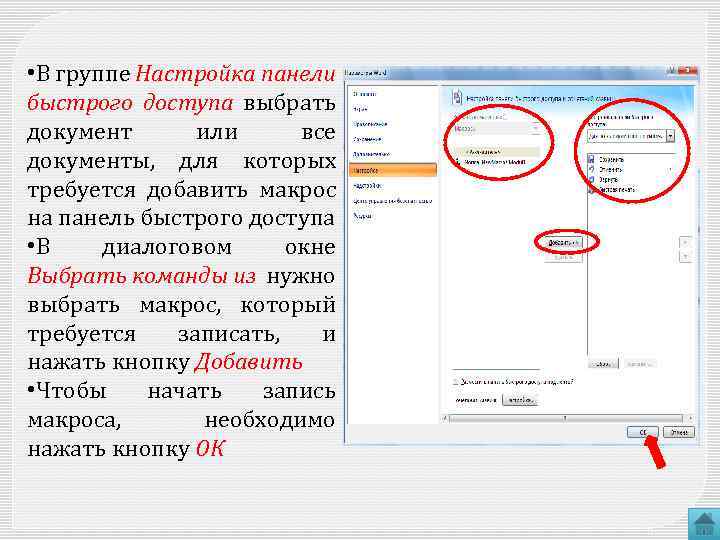Open the 'Для всех документов' dropdown arrow
Viewport: 720px width, 540px height.
coord(670,136)
